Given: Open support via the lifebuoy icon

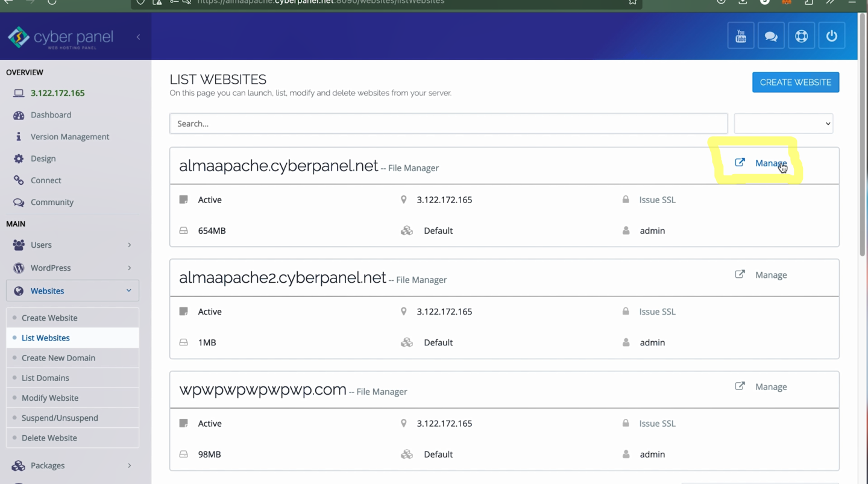Looking at the screenshot, I should (801, 35).
